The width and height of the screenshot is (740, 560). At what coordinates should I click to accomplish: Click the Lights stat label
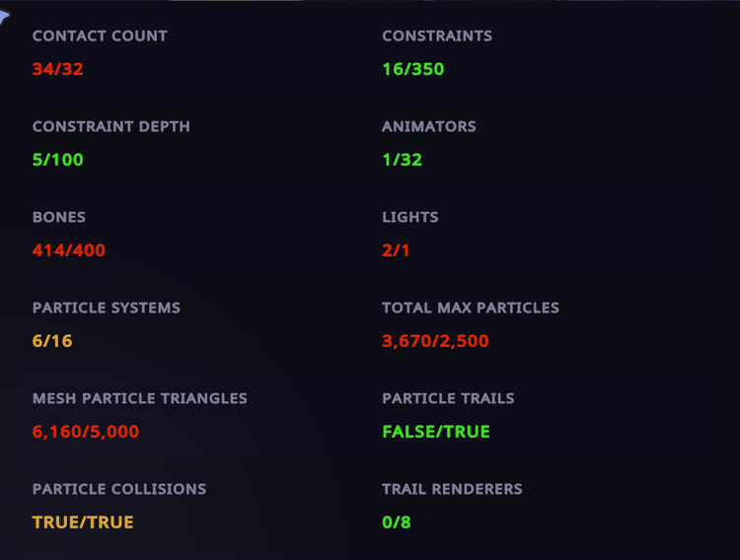pyautogui.click(x=410, y=217)
